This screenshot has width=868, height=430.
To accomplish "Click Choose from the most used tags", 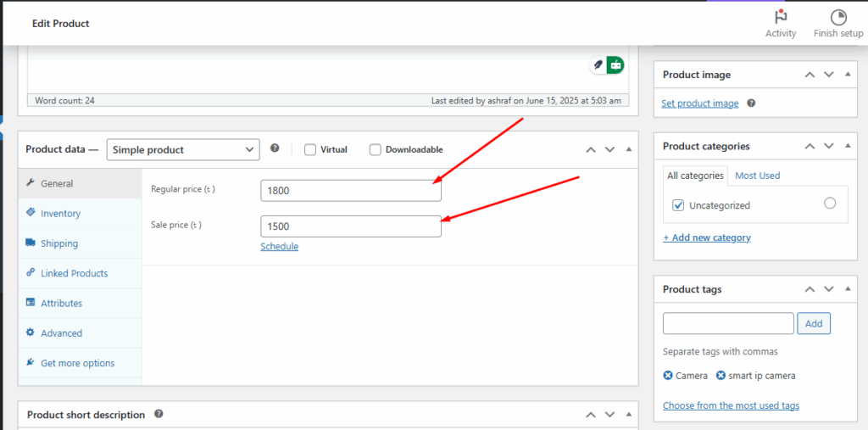I will click(x=732, y=405).
